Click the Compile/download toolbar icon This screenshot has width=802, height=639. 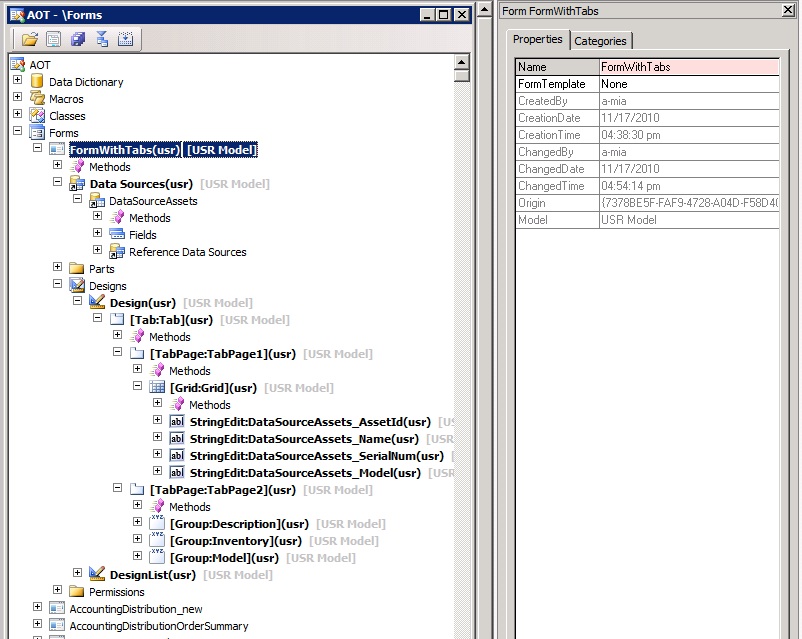coord(125,39)
